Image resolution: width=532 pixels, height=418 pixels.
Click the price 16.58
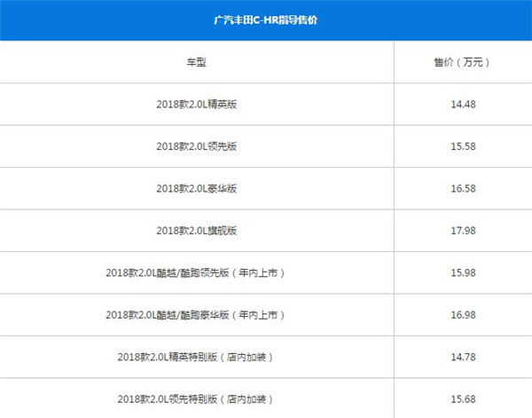click(463, 188)
